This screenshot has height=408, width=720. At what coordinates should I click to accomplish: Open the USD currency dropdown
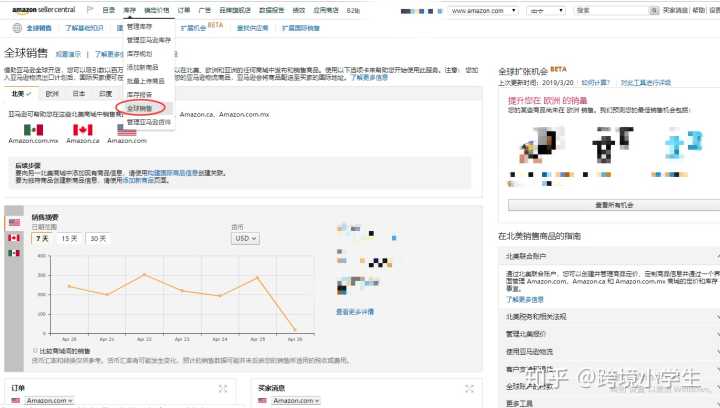tap(245, 239)
